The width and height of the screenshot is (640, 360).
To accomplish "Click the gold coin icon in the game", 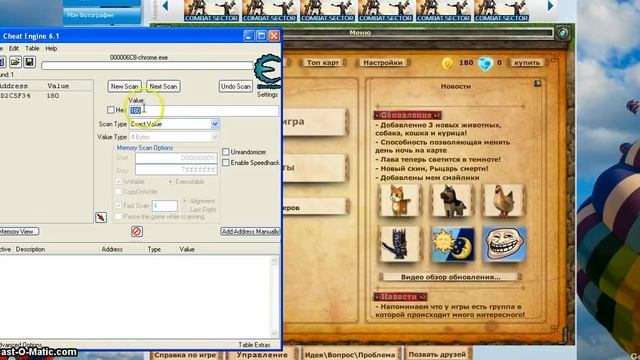I will [x=447, y=63].
